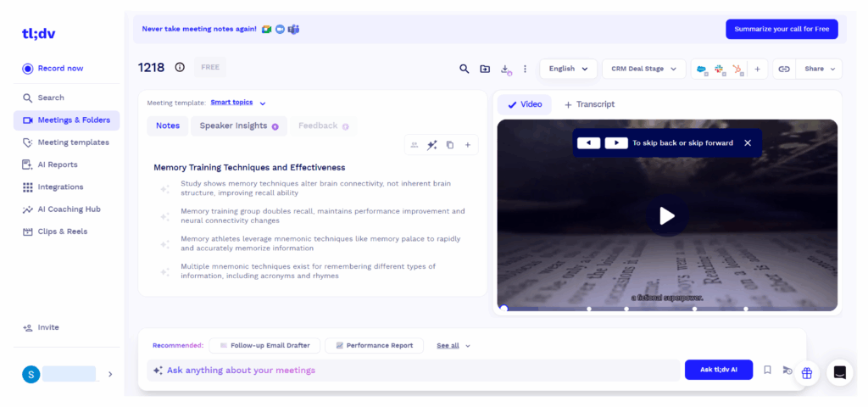Expand account menu chevron

point(110,374)
